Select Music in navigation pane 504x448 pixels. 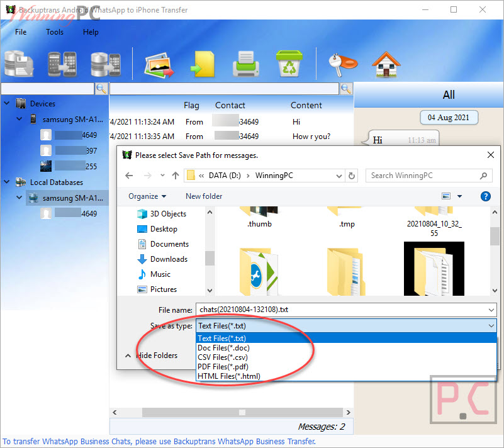click(154, 274)
